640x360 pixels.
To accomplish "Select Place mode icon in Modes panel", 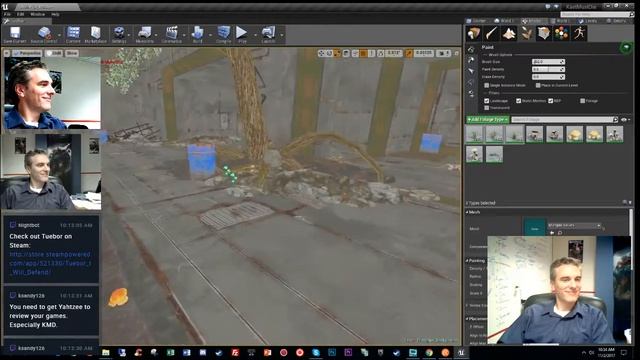I will pos(474,33).
